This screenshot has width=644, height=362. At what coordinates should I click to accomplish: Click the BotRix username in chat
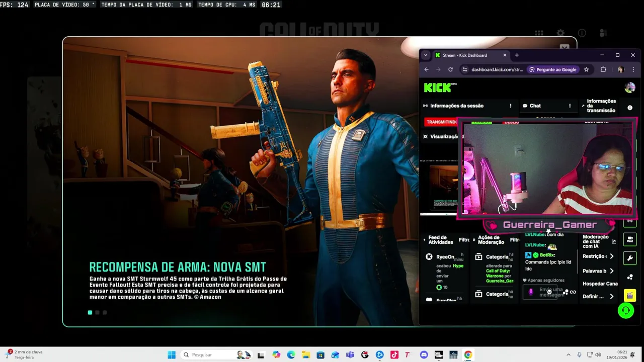547,255
